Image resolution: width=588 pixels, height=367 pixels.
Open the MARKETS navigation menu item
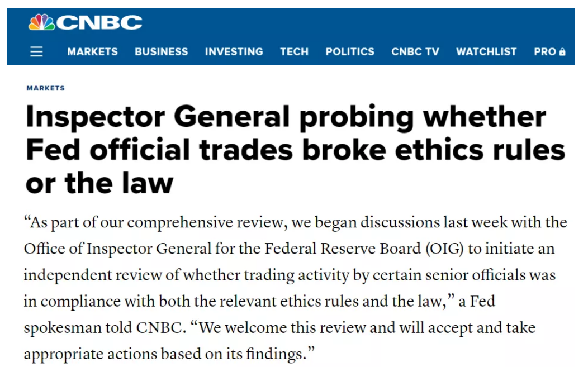[92, 52]
